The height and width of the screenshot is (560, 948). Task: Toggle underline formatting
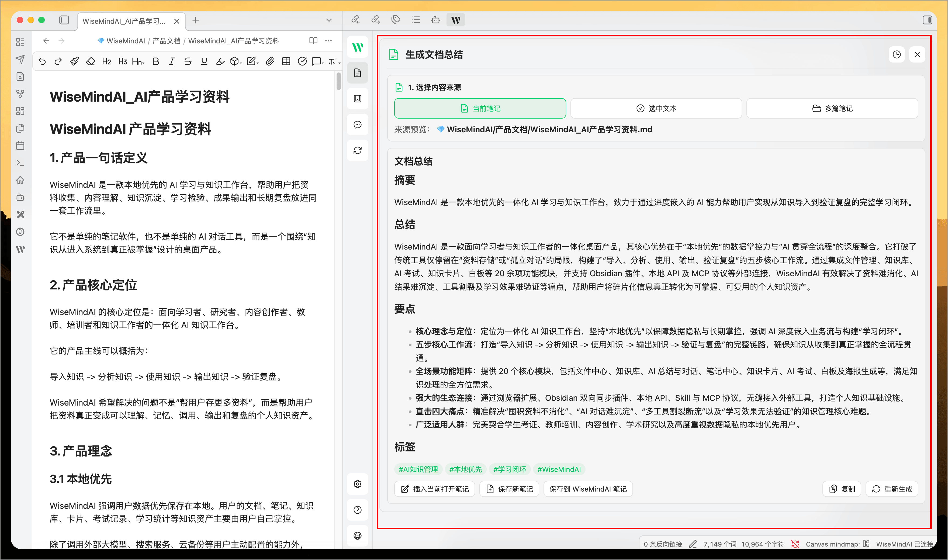tap(204, 61)
